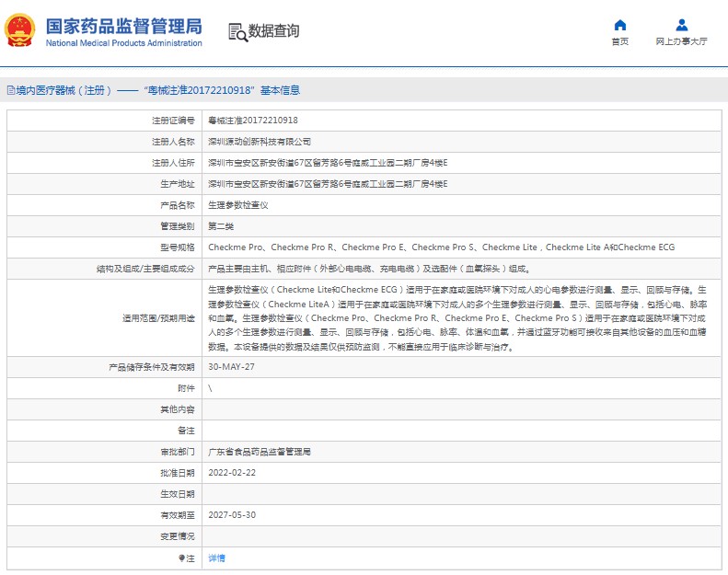Select product name 生理参数检查仪
Viewport: 728px width, 575px height.
pyautogui.click(x=238, y=205)
